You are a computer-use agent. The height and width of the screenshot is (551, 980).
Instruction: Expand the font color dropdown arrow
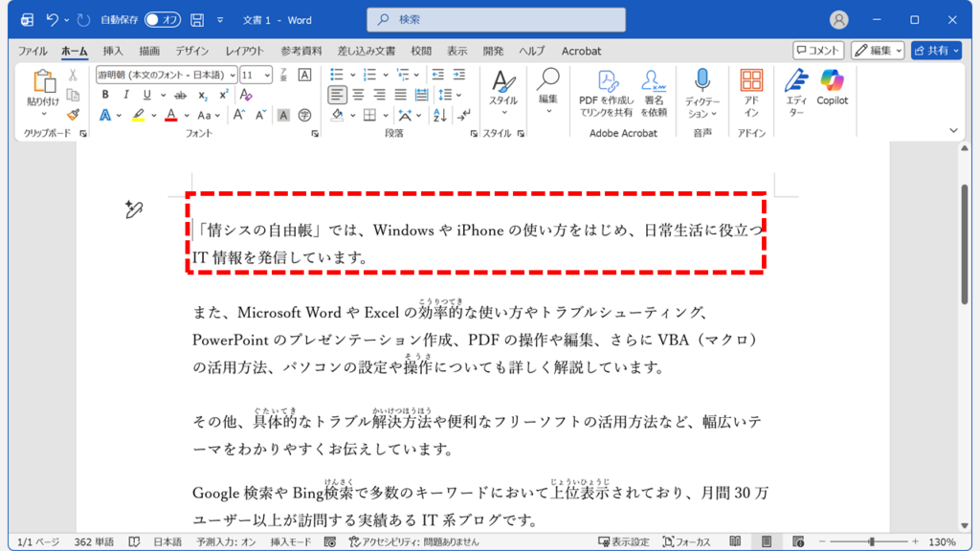coord(188,114)
